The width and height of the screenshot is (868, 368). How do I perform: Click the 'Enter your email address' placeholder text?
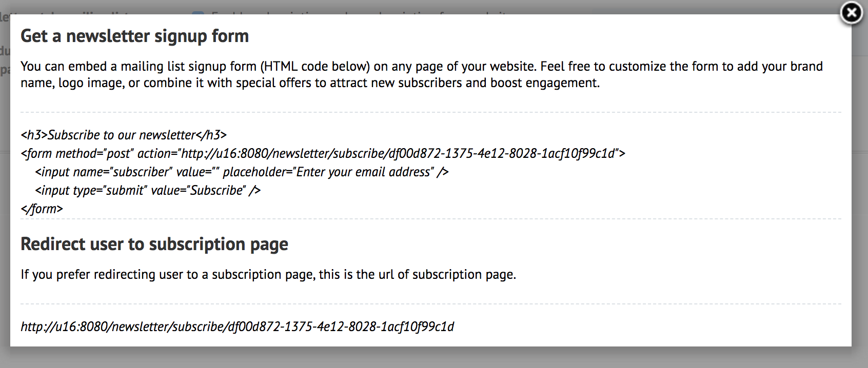(365, 172)
